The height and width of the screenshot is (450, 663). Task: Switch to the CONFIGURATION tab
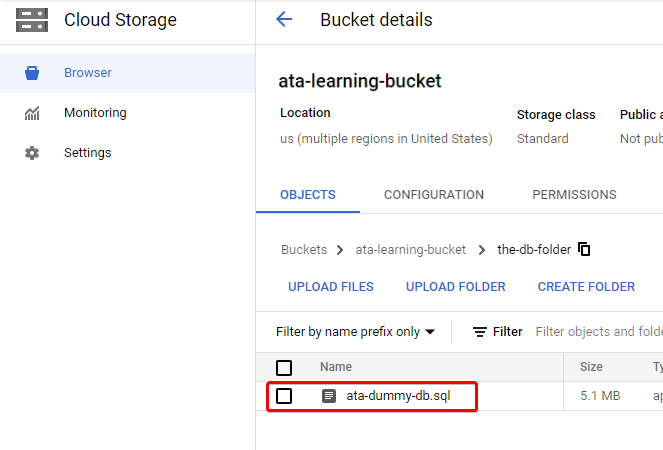(x=434, y=195)
